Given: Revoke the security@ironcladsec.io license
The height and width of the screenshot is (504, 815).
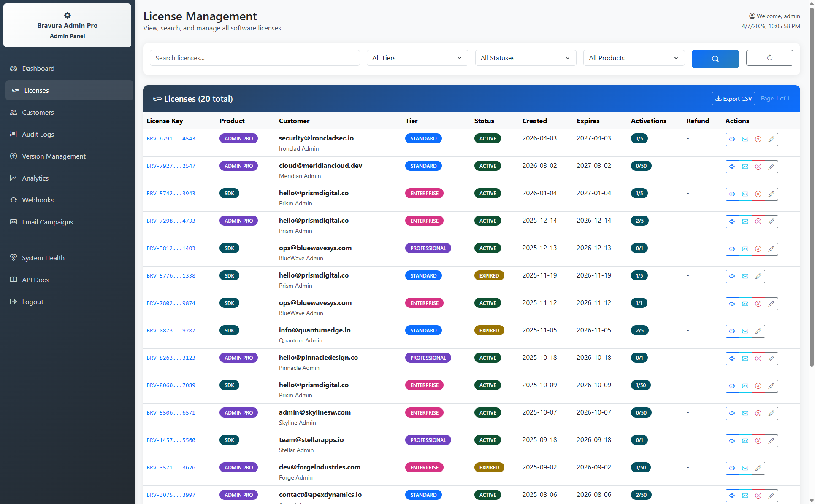Looking at the screenshot, I should (x=758, y=139).
